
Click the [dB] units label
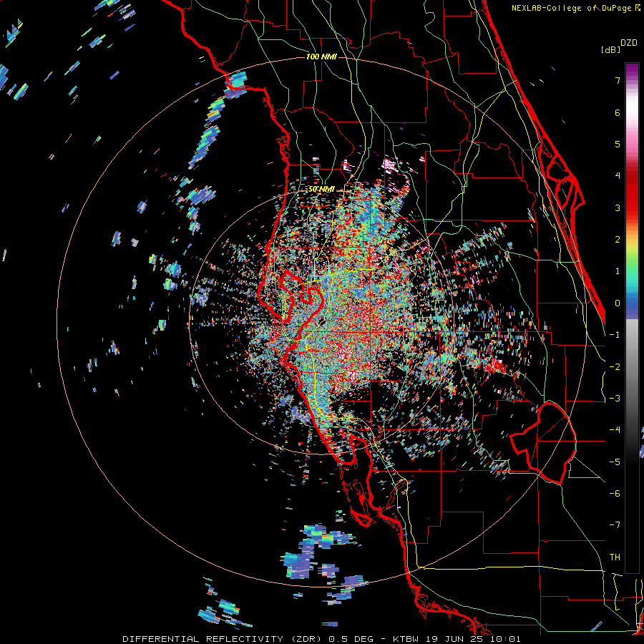611,49
